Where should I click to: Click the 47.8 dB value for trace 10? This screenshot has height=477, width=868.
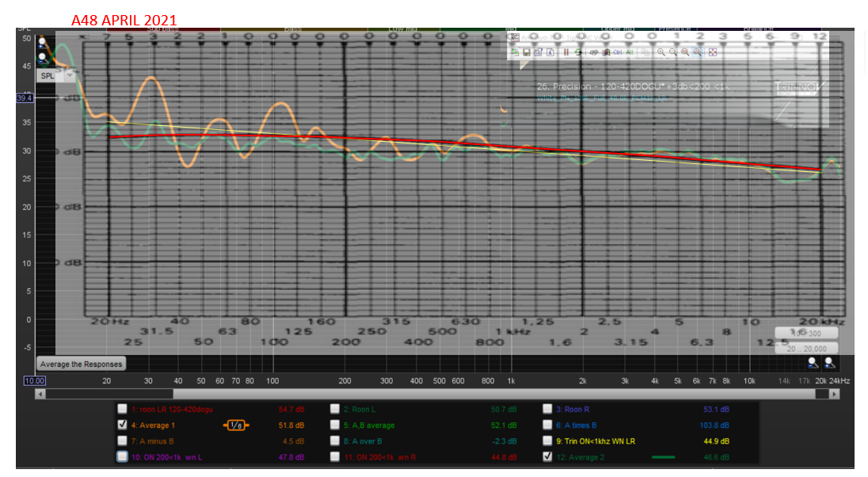291,458
